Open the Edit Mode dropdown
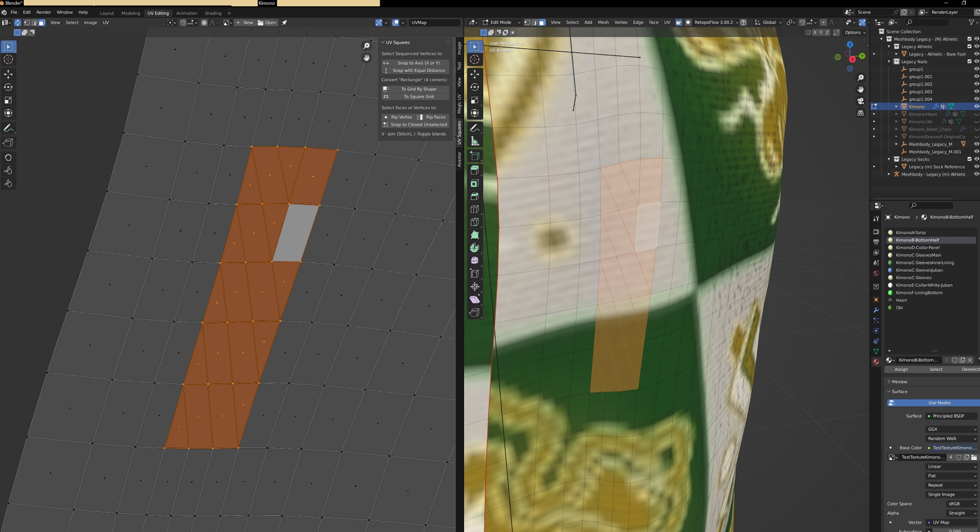Image resolution: width=980 pixels, height=532 pixels. click(501, 22)
